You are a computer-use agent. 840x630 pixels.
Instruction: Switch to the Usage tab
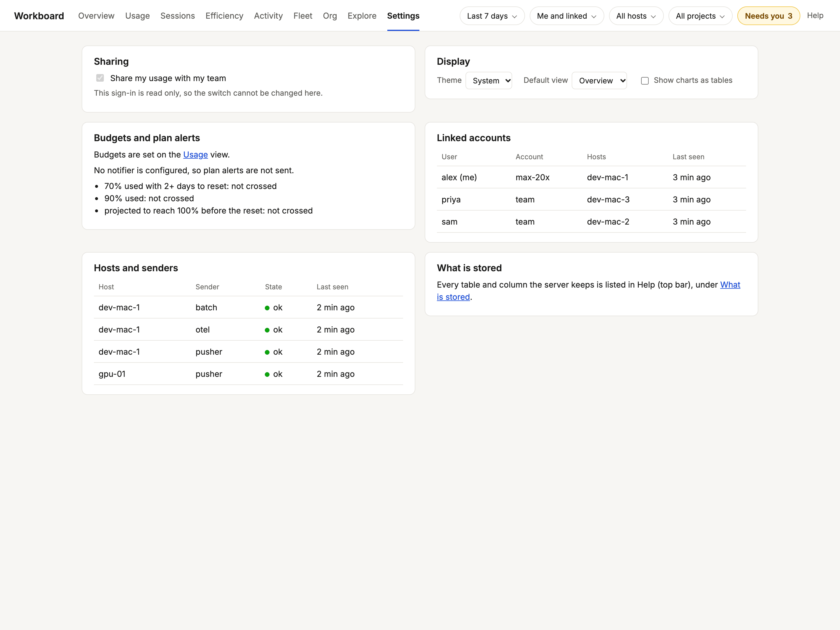coord(137,15)
